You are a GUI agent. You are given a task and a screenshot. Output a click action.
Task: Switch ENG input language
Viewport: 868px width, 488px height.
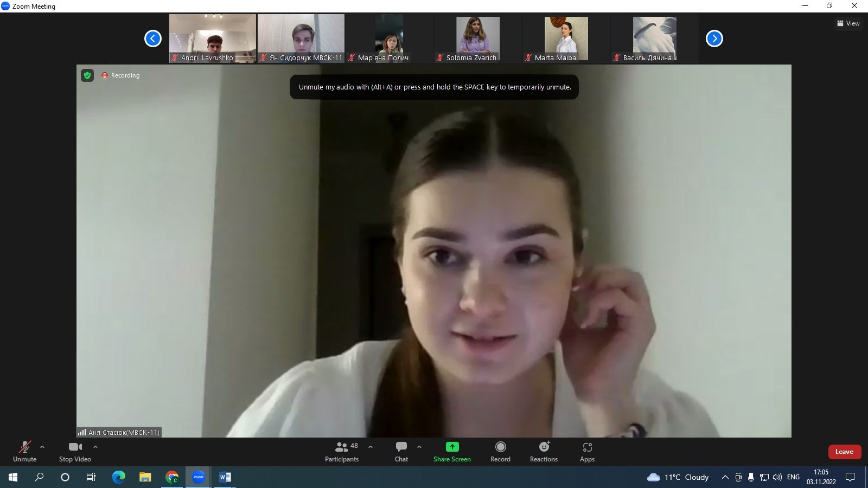793,477
